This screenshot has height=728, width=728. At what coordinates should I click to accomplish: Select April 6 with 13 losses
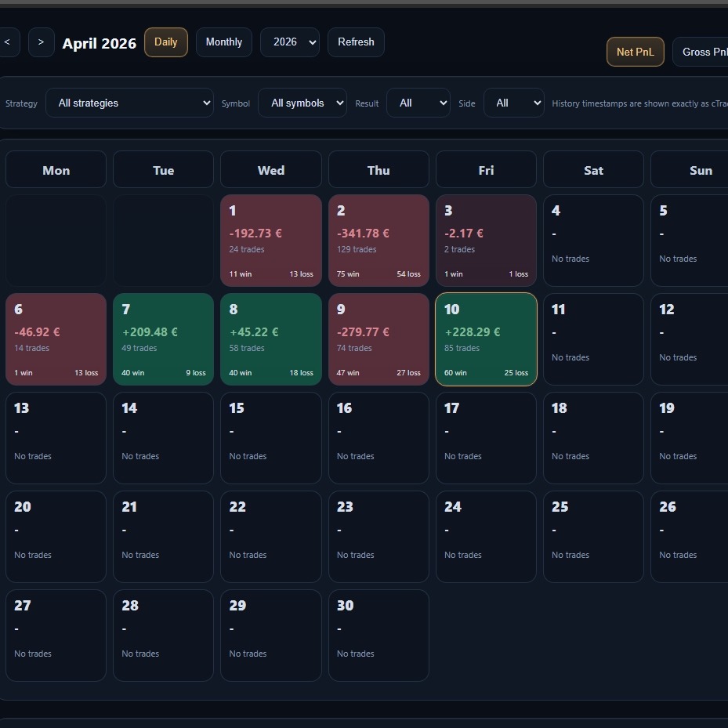tap(56, 339)
